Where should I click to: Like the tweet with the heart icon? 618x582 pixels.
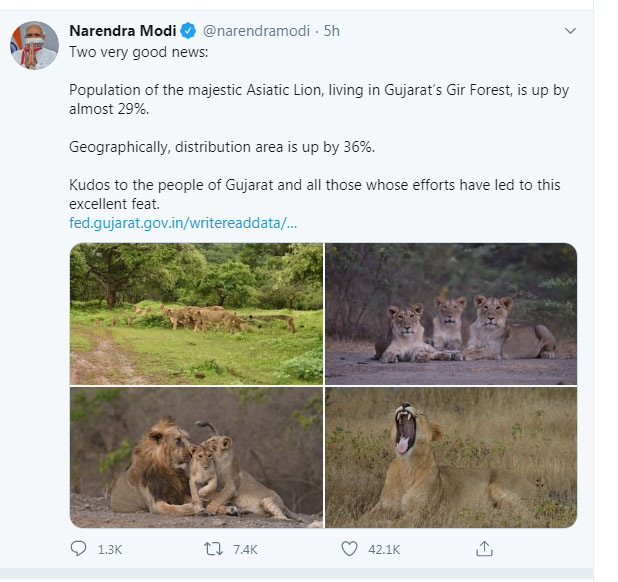click(x=349, y=549)
